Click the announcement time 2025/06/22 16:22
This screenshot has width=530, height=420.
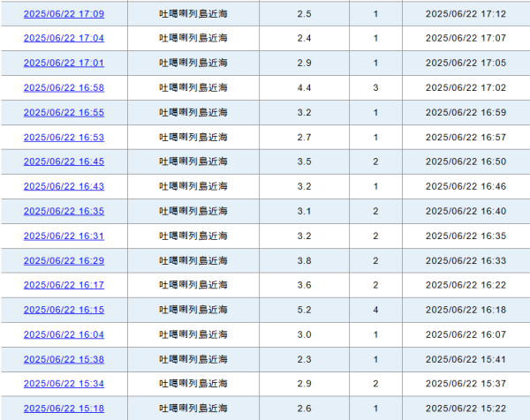click(466, 285)
